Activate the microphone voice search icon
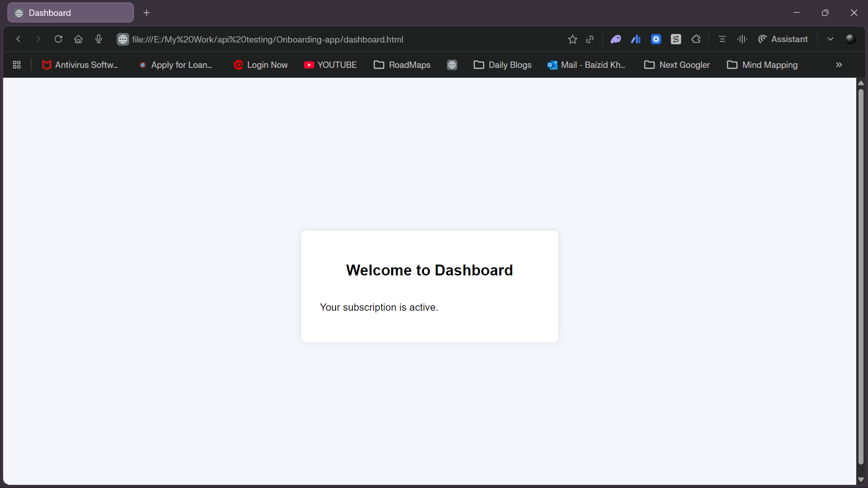 tap(99, 39)
